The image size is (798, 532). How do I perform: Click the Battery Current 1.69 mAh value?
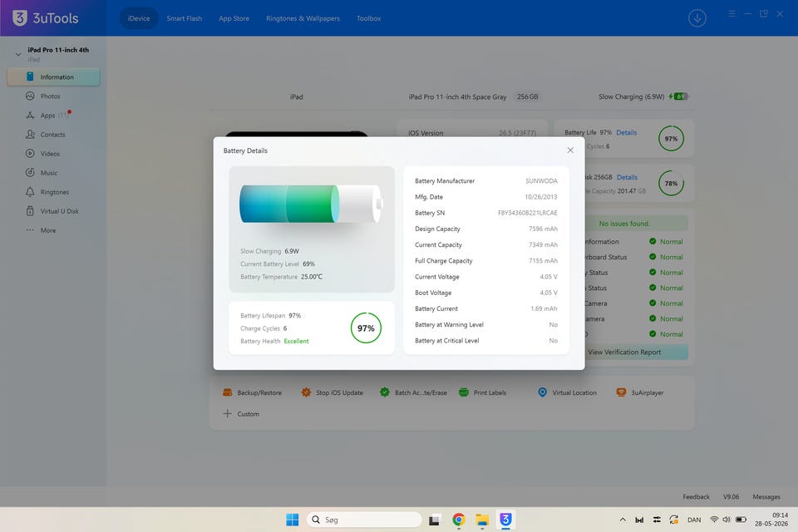544,308
